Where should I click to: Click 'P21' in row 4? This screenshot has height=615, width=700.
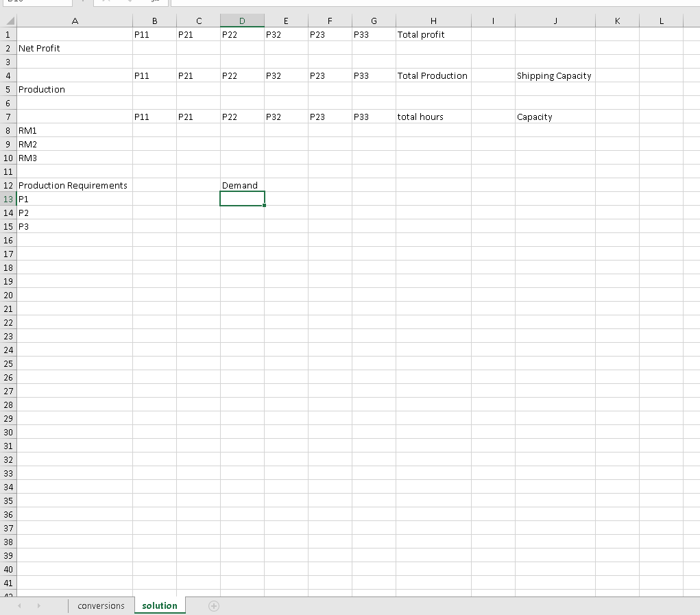(198, 75)
